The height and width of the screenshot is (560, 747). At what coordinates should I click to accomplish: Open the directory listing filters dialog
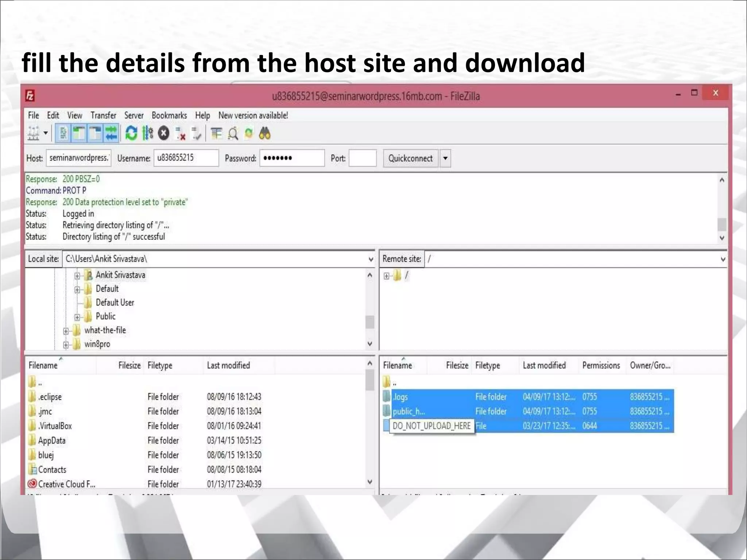coord(216,133)
